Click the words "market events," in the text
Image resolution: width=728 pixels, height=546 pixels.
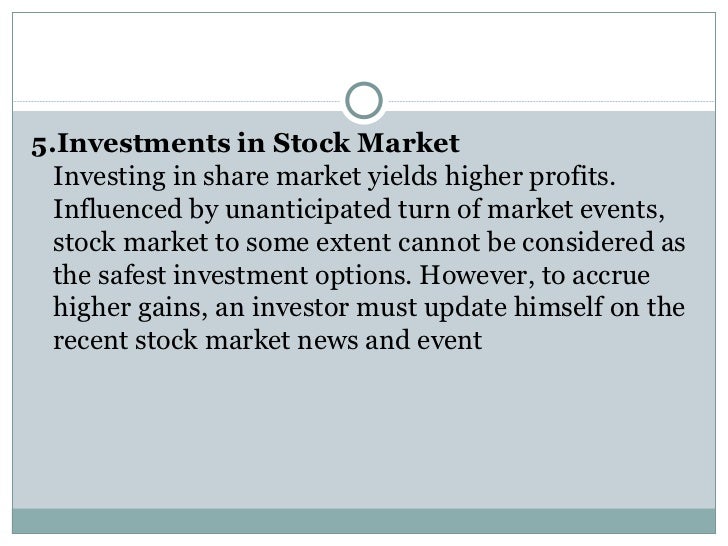click(576, 209)
